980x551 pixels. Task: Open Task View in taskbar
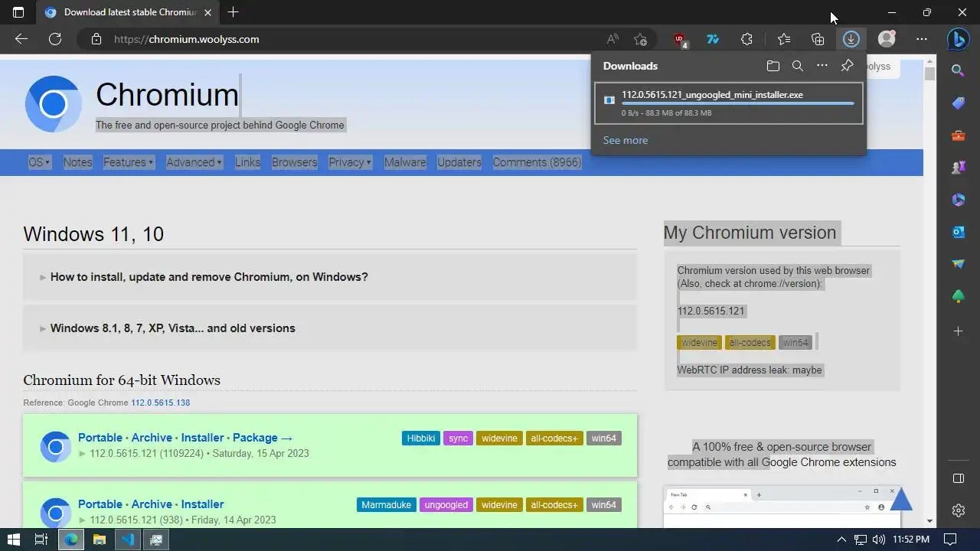click(41, 540)
